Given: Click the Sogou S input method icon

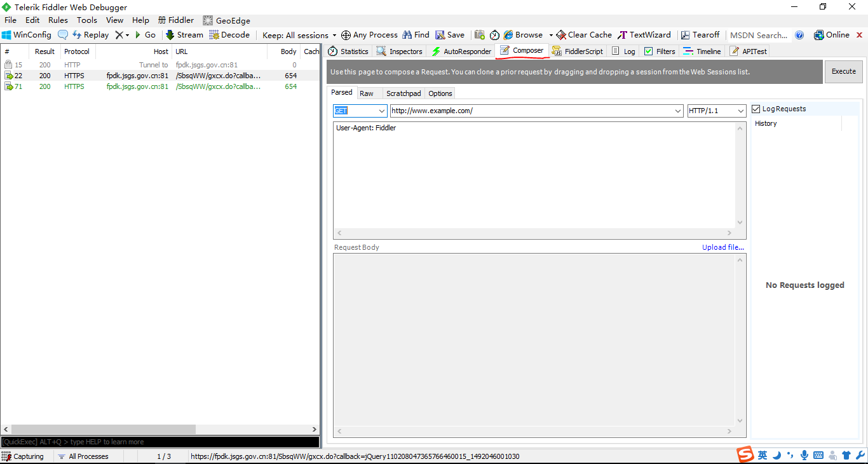Looking at the screenshot, I should click(x=745, y=454).
